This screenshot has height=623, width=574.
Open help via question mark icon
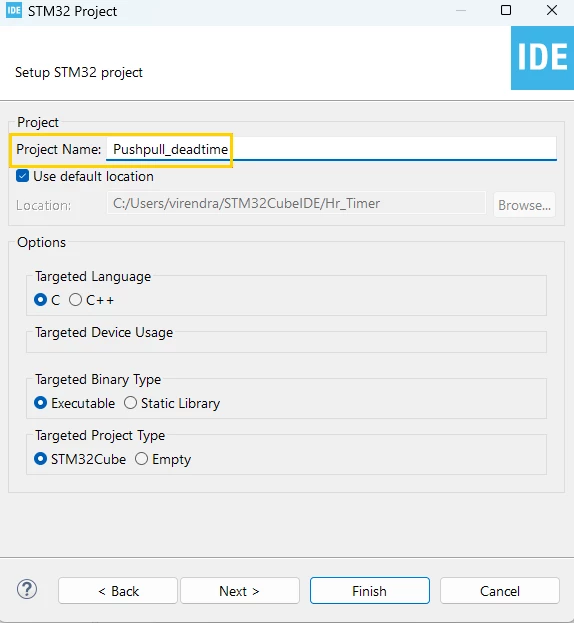27,589
